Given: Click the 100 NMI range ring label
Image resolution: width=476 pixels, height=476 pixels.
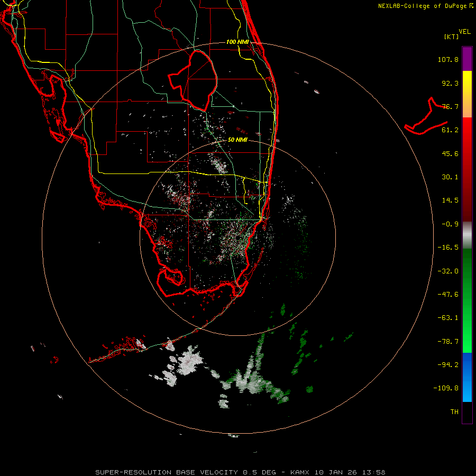Looking at the screenshot, I should coord(237,42).
